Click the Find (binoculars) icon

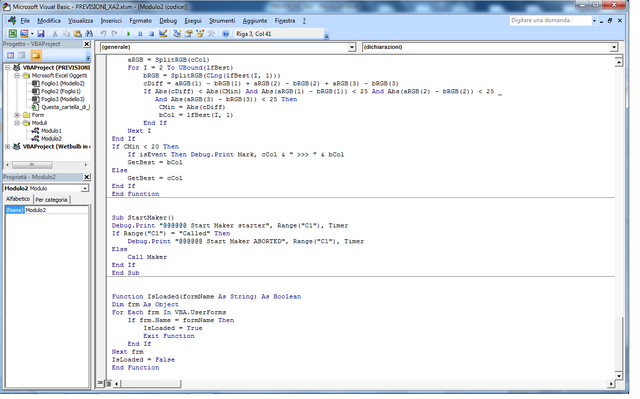tap(89, 34)
